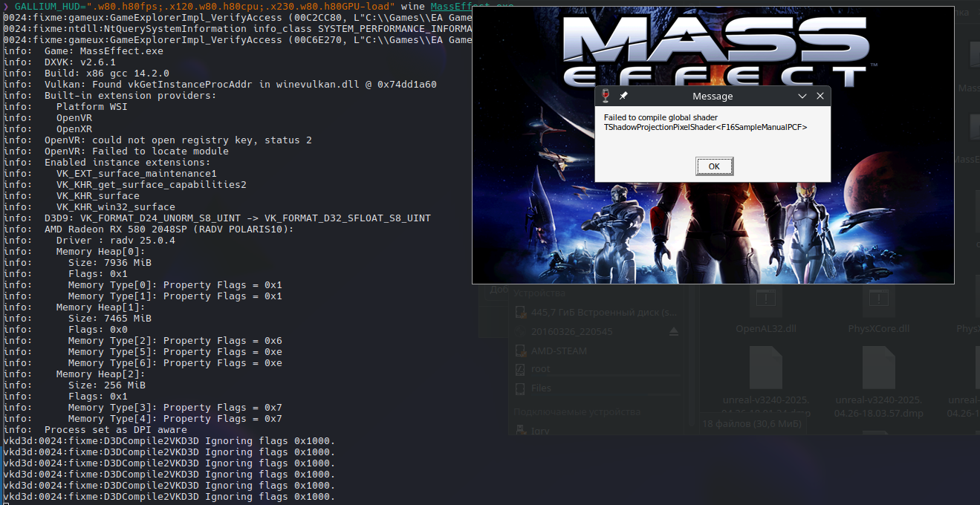Click 'VK_EXT_surface_maintenance1' in terminal output
Image resolution: width=980 pixels, height=505 pixels.
(x=137, y=174)
